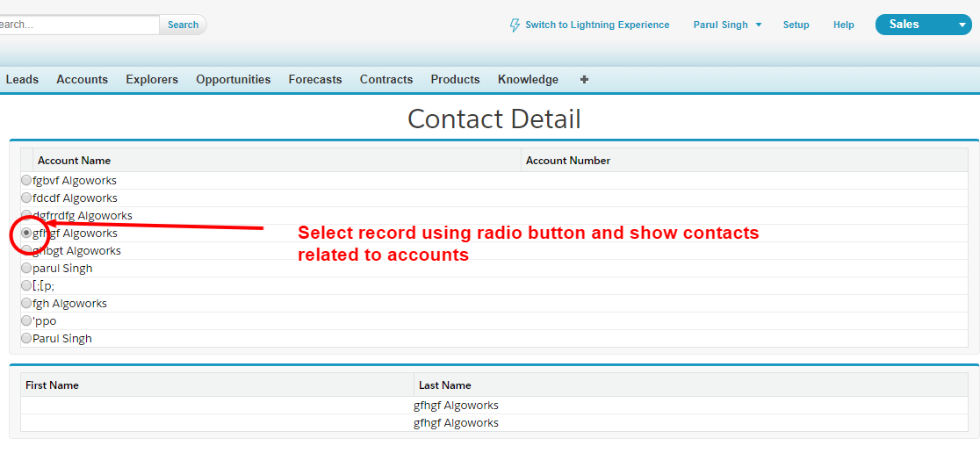
Task: Click the Lightning bolt icon
Action: [515, 25]
